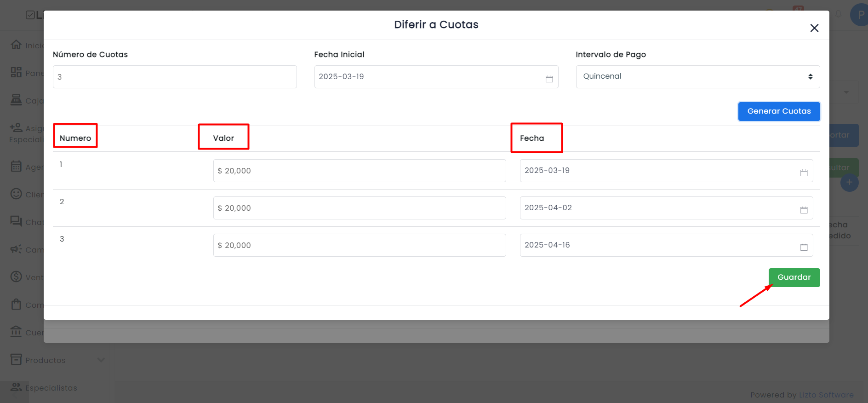Click the Productos box sidebar icon
The image size is (868, 403).
click(16, 359)
